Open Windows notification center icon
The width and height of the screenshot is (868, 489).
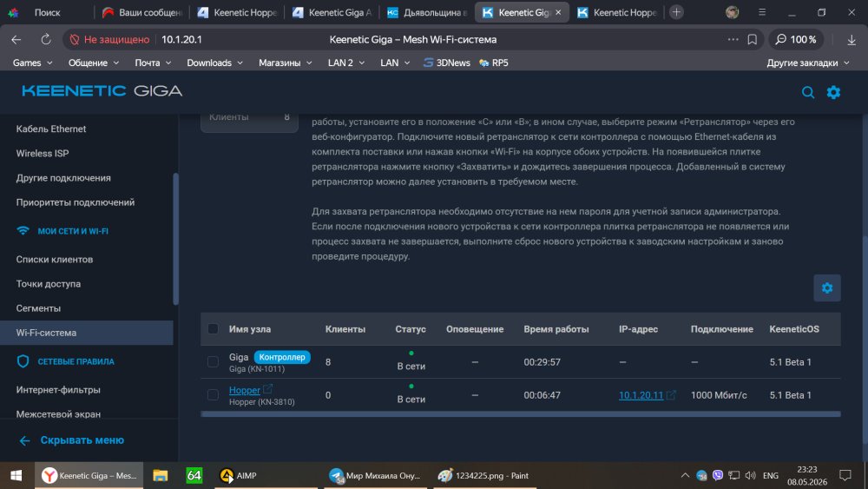click(845, 475)
